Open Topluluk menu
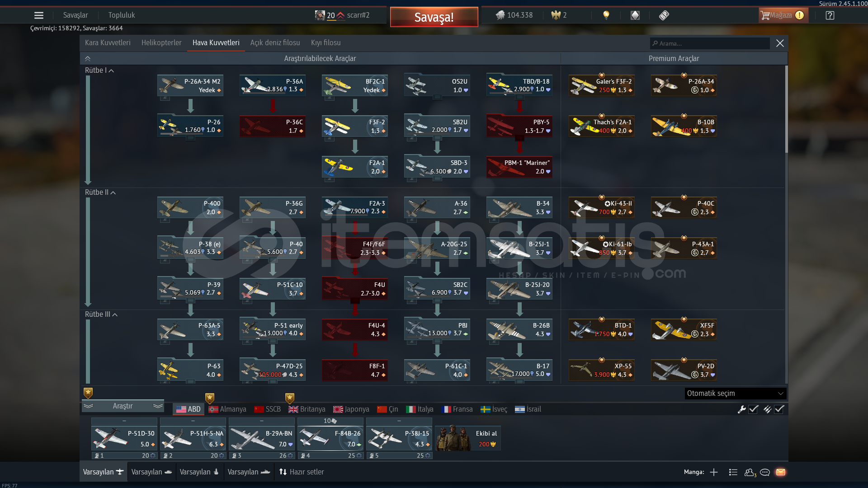868x488 pixels. pos(122,15)
